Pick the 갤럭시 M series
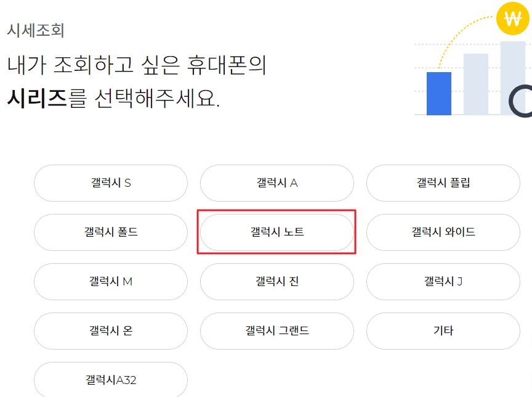 click(x=110, y=282)
